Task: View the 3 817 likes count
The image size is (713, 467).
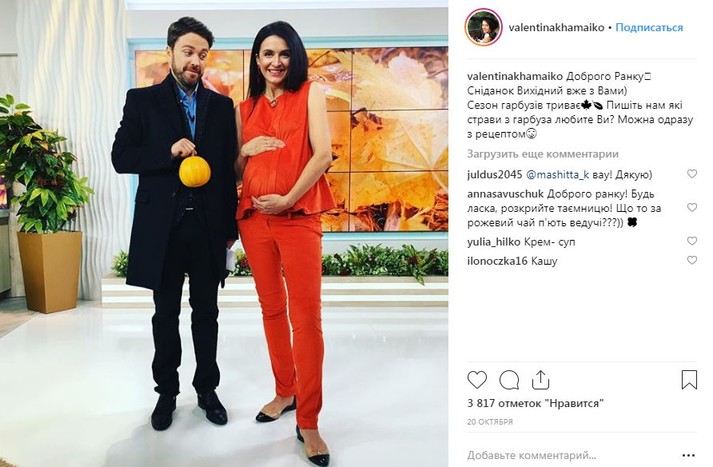Action: (535, 403)
